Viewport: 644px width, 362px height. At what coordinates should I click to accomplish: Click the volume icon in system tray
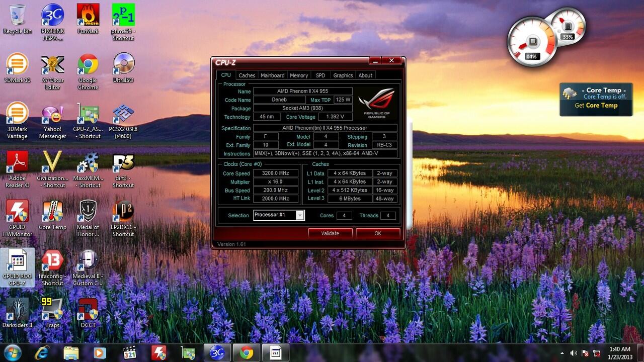pyautogui.click(x=574, y=352)
